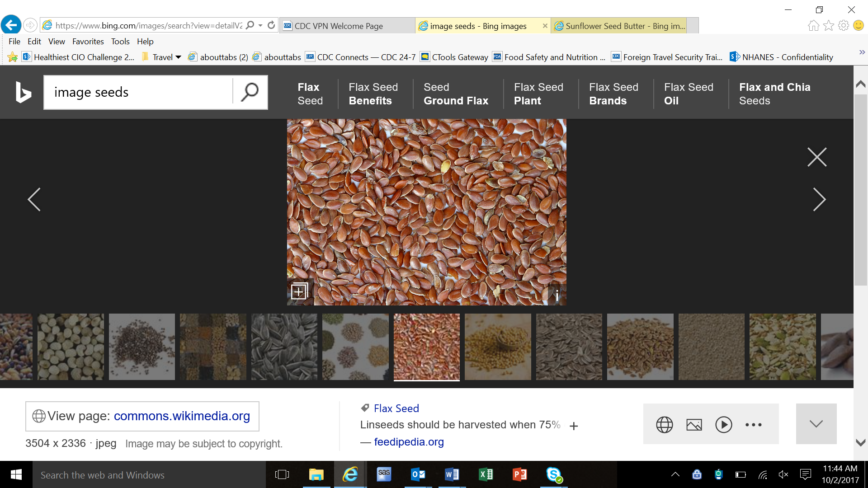Click the globe icon in action bar
The height and width of the screenshot is (488, 868).
coord(664,425)
